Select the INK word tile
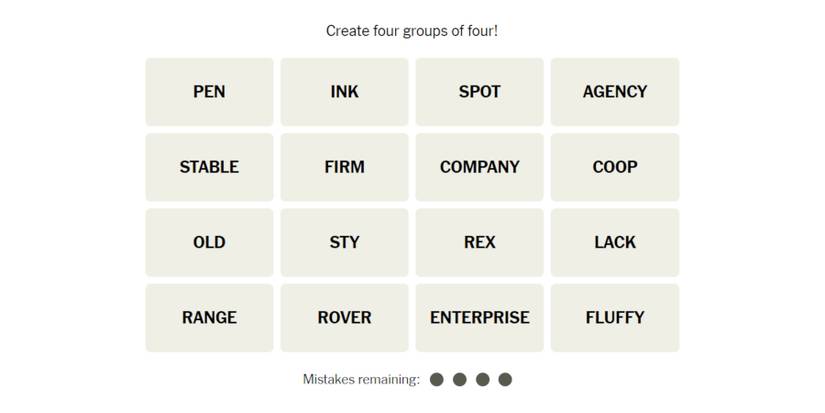The height and width of the screenshot is (413, 825). pos(344,92)
